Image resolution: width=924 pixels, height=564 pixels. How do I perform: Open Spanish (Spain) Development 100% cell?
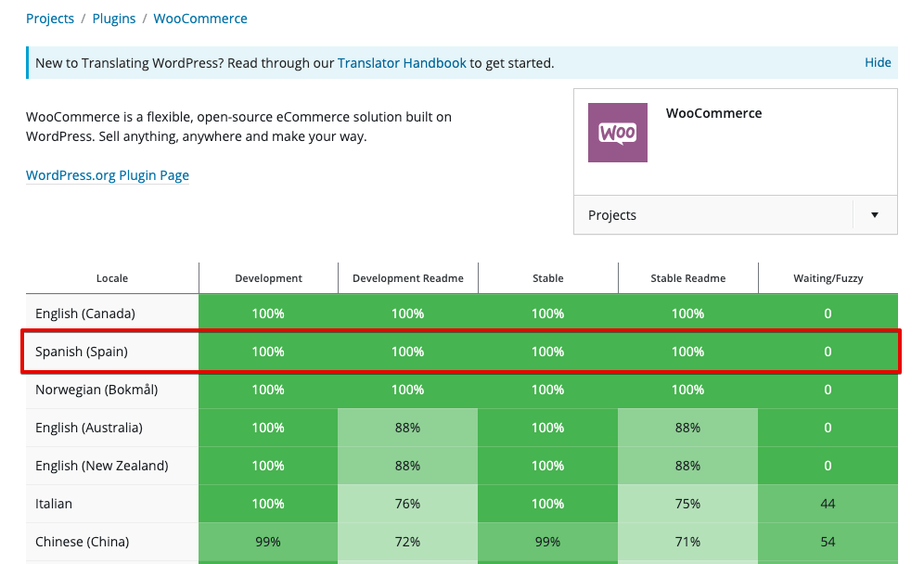[x=268, y=352]
